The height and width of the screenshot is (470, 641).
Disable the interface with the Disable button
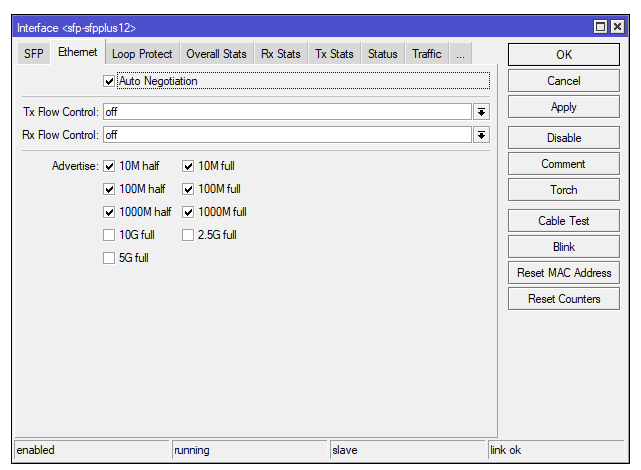coord(564,138)
